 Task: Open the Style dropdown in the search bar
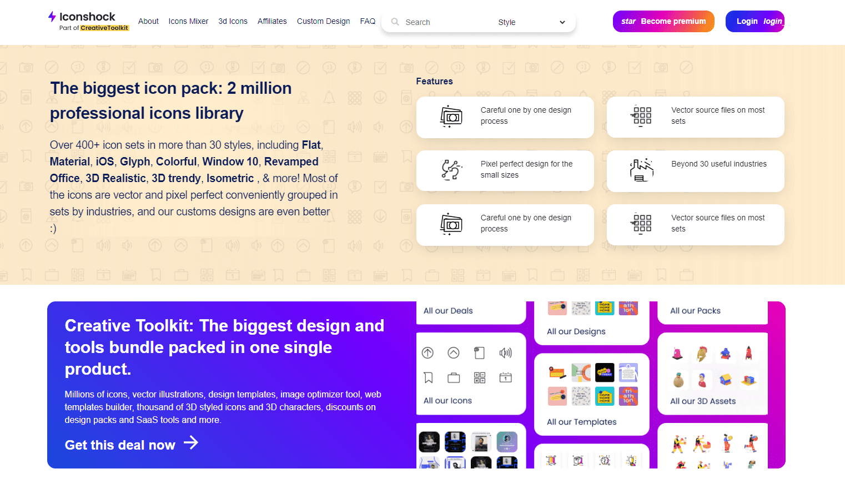[532, 22]
